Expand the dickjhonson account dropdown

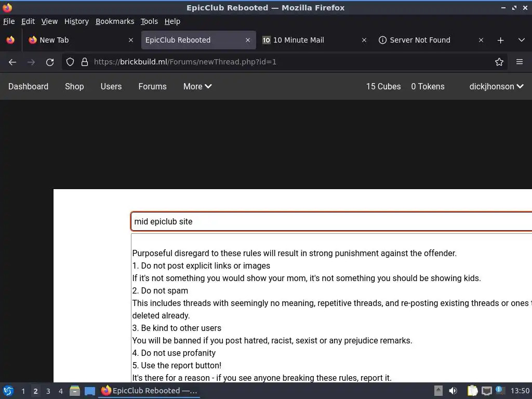pyautogui.click(x=496, y=87)
